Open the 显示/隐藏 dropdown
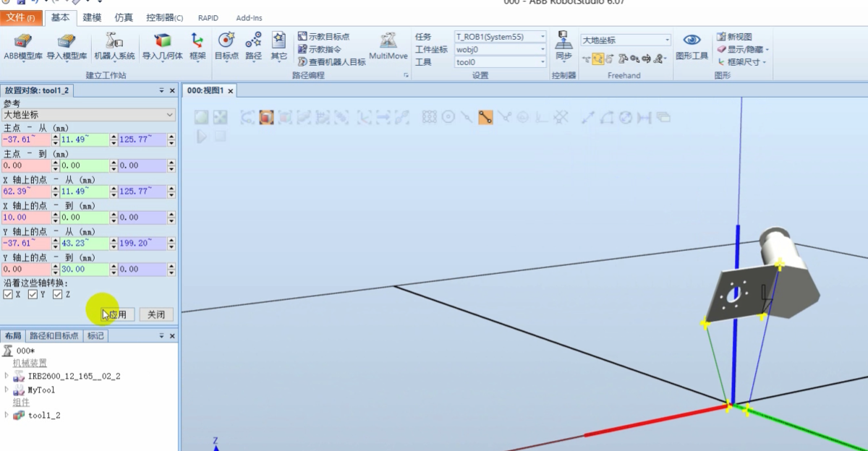 click(x=742, y=49)
